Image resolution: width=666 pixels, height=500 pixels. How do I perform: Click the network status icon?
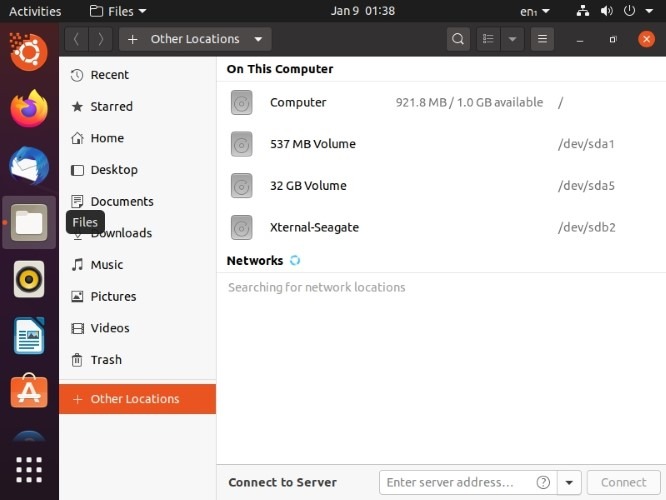click(x=583, y=11)
